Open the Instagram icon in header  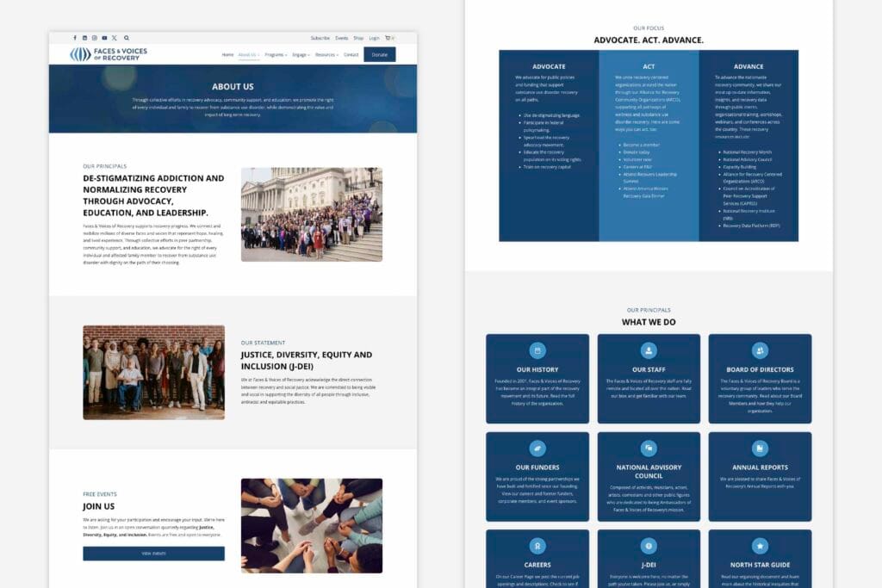(95, 38)
